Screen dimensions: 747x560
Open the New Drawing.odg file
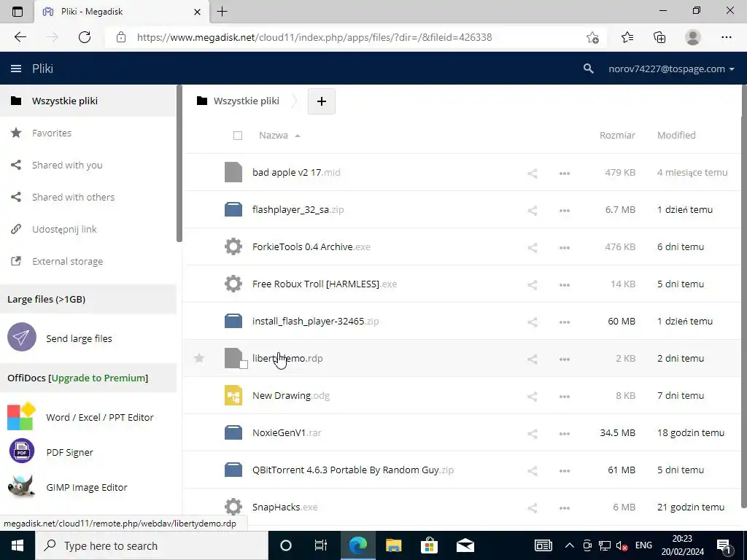click(x=291, y=395)
